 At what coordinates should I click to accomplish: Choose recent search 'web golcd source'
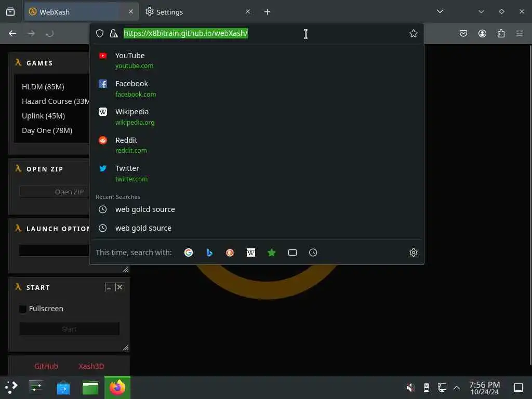[x=257, y=209]
